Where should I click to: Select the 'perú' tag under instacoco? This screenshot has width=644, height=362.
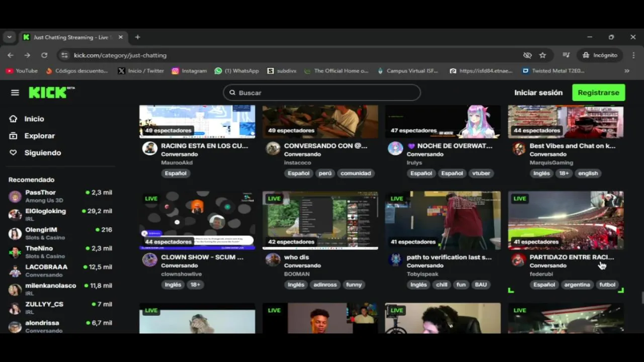tap(325, 173)
